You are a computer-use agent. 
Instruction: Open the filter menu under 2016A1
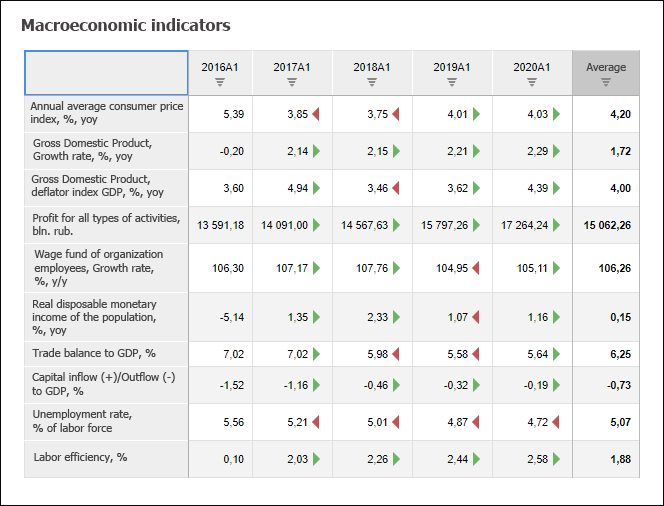(220, 83)
